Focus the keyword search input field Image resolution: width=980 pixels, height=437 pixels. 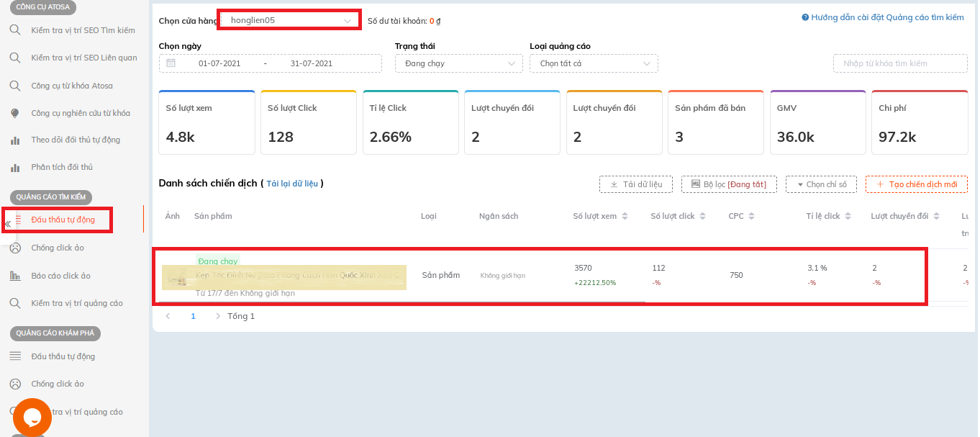tap(899, 63)
